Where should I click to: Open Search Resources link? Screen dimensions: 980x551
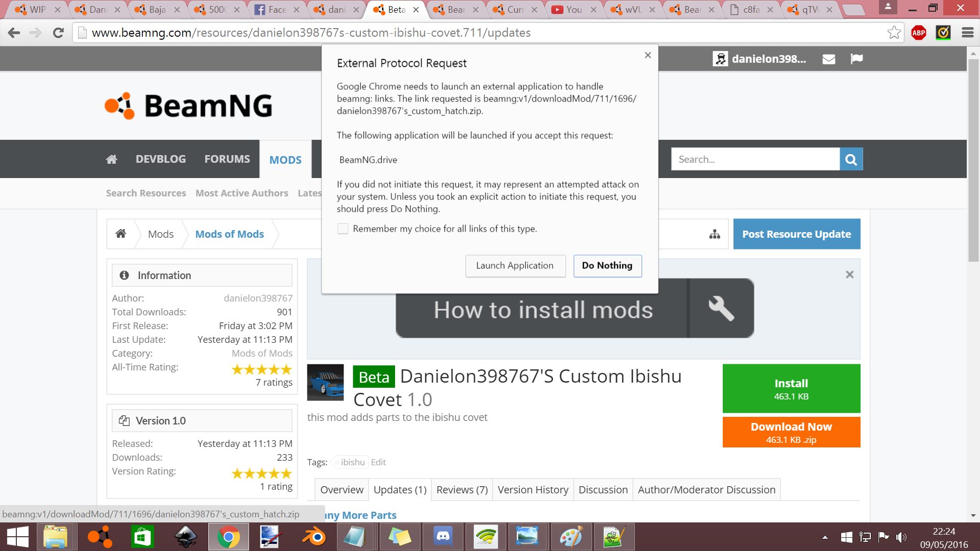146,193
